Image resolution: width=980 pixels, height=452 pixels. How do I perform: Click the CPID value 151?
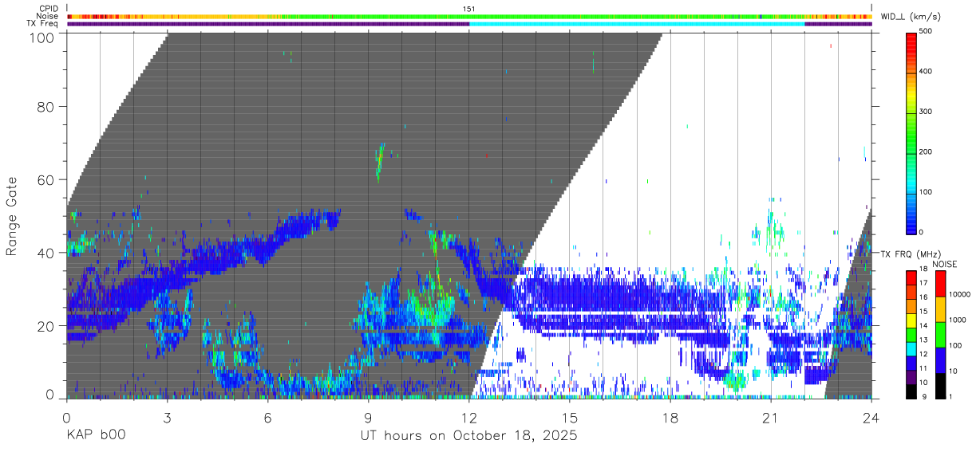coord(469,9)
